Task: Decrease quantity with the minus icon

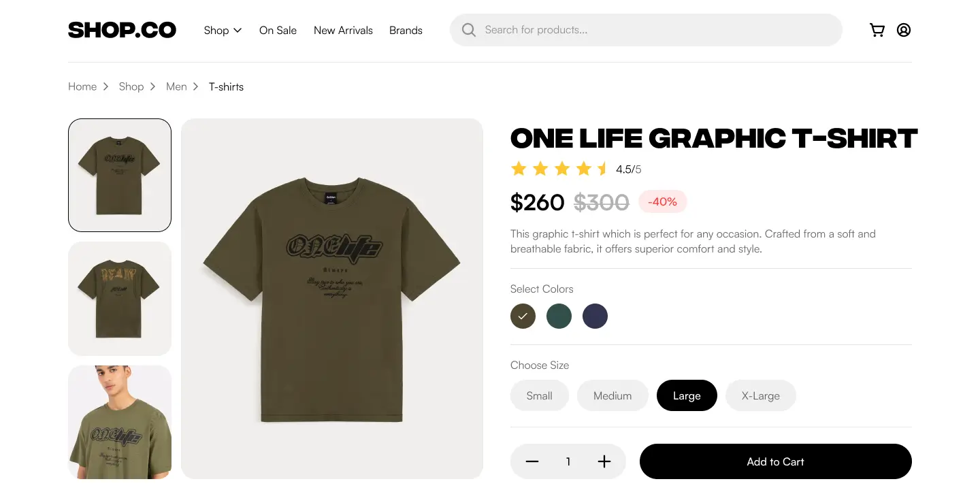Action: (532, 461)
